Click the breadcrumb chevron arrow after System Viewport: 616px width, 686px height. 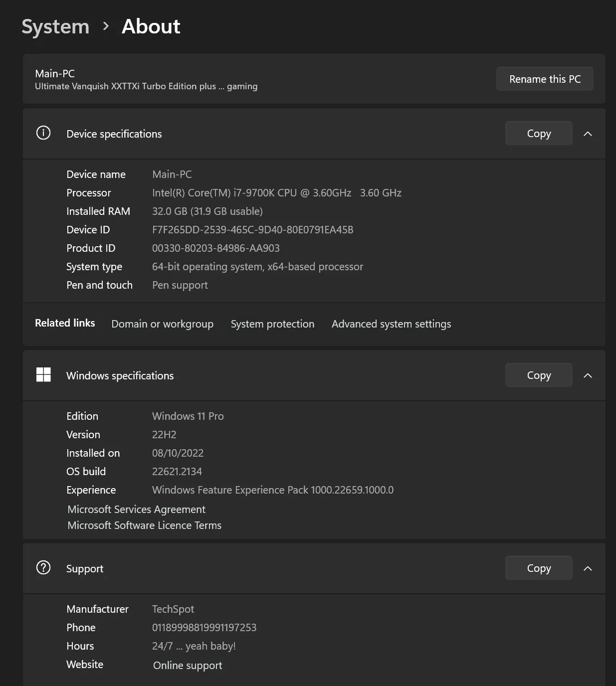pos(106,26)
